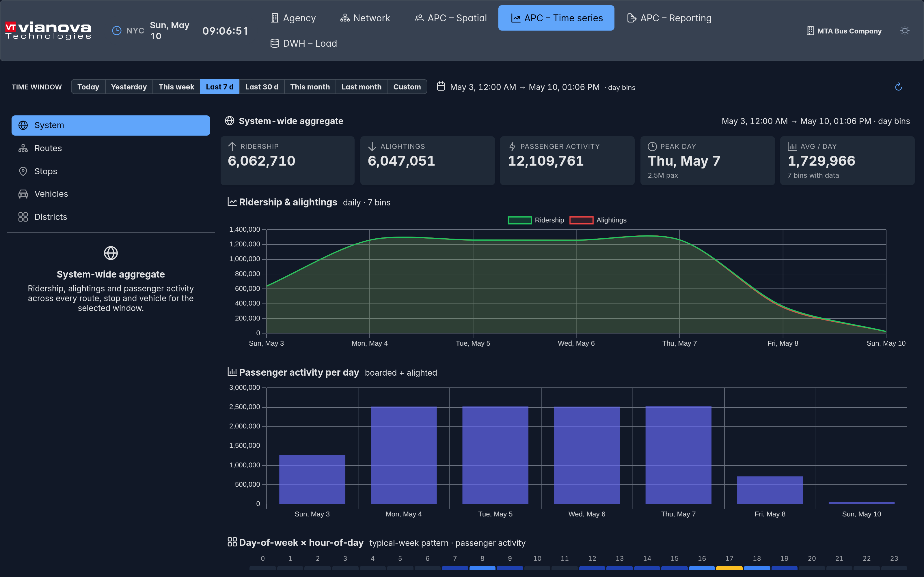924x577 pixels.
Task: Open Vehicles via the car icon
Action: (x=23, y=194)
